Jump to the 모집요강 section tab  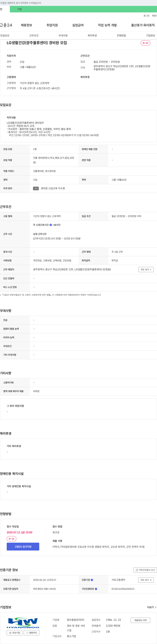(x=5, y=35)
